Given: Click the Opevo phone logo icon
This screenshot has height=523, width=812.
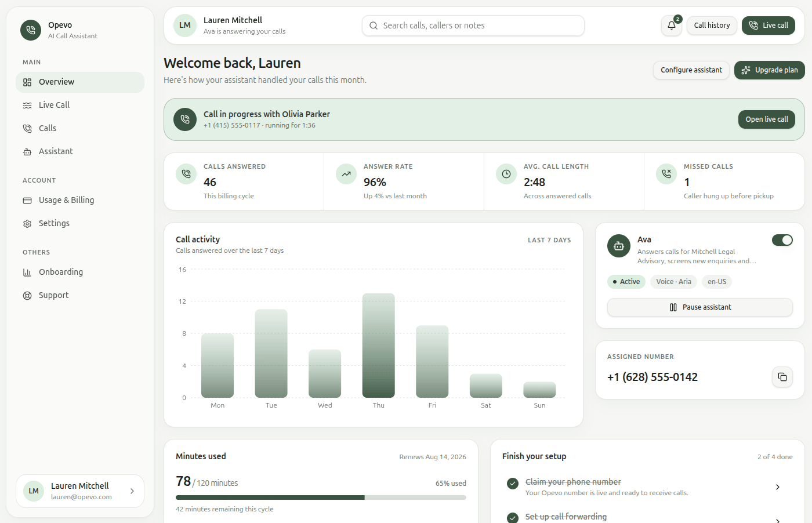Looking at the screenshot, I should 31,30.
